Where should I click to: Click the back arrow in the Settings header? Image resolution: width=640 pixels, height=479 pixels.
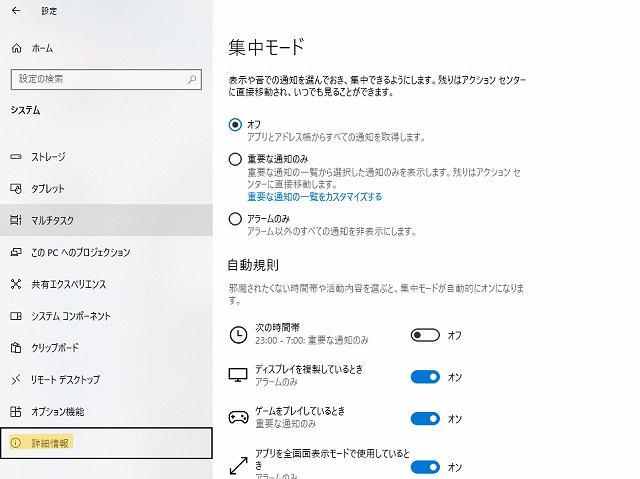15,11
